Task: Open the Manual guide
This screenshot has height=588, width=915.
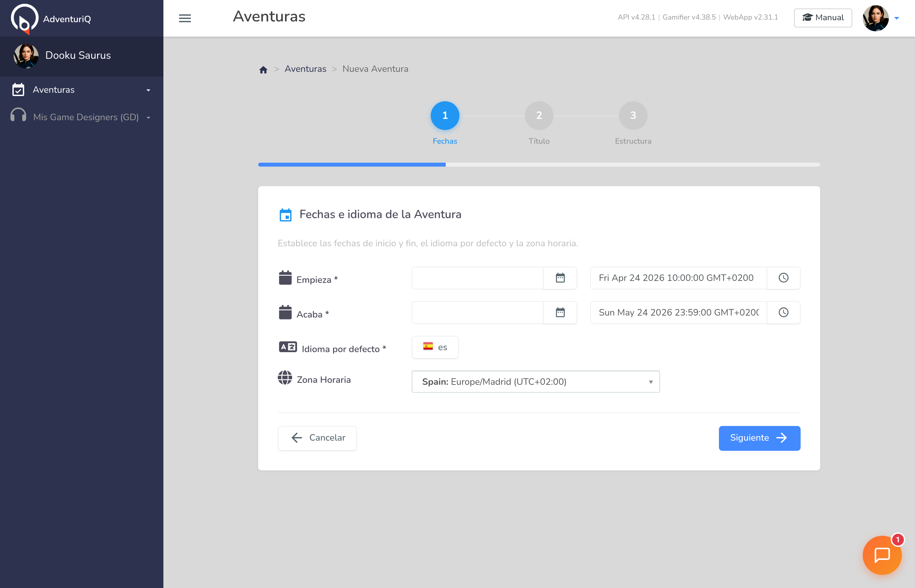Action: 823,18
